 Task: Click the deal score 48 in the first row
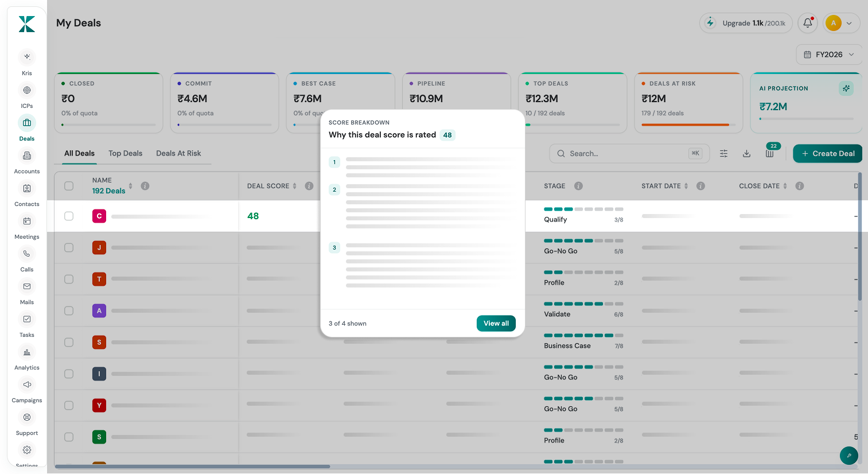click(253, 216)
